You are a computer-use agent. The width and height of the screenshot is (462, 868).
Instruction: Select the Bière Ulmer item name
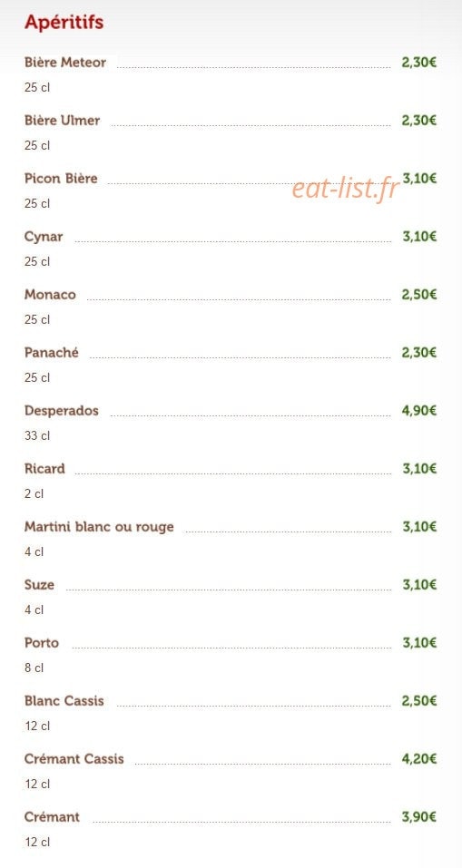point(62,120)
